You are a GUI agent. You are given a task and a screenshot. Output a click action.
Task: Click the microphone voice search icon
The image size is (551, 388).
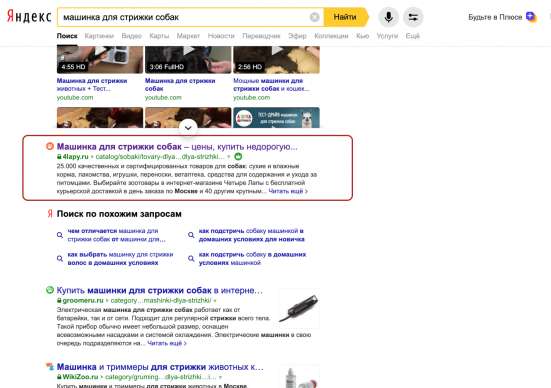click(x=388, y=17)
